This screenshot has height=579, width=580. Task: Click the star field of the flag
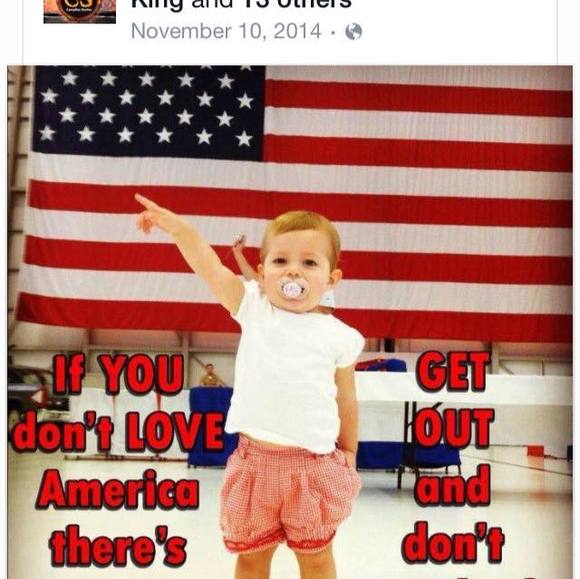(148, 111)
